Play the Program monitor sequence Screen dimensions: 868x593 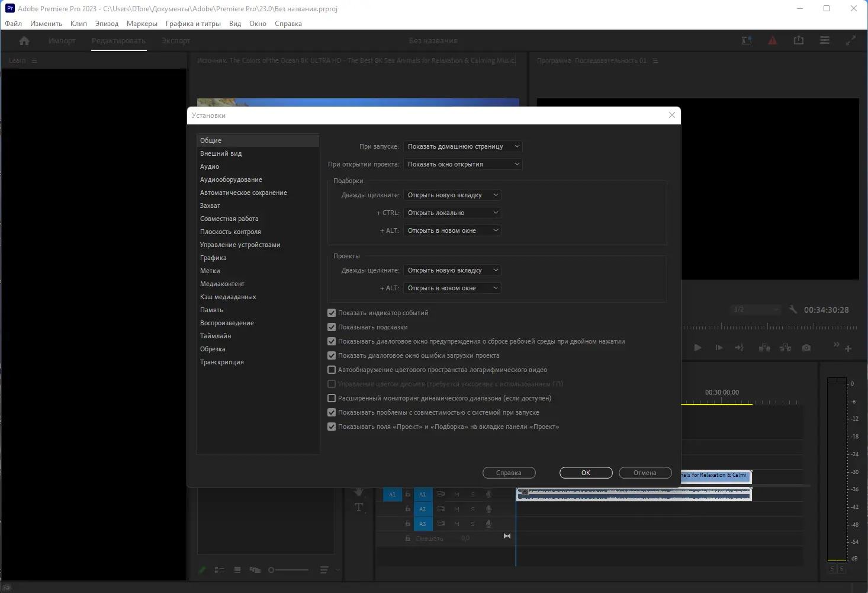click(697, 348)
